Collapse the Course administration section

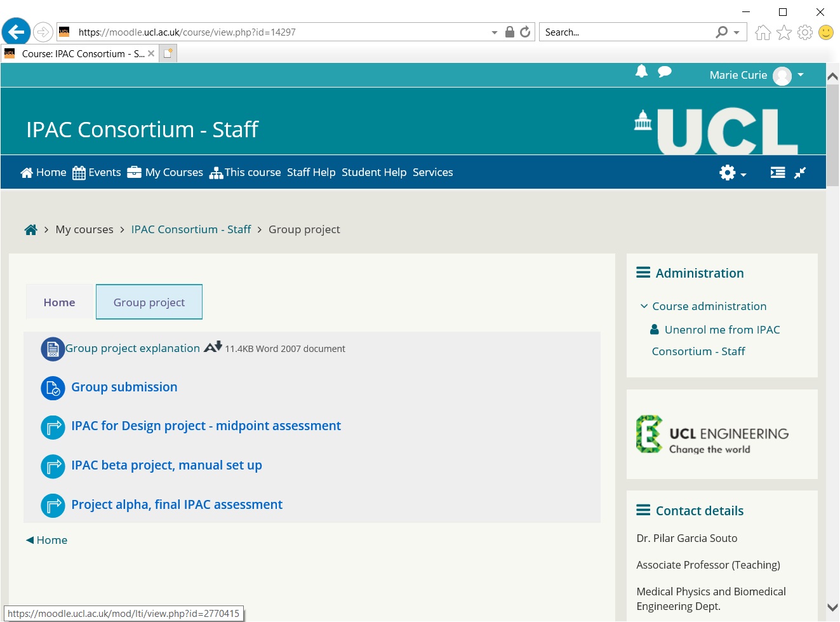tap(644, 306)
